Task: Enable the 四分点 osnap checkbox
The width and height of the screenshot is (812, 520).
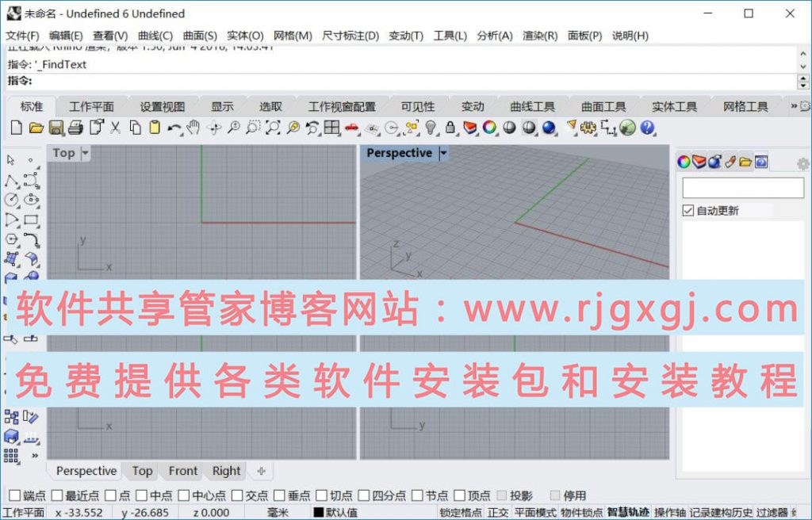Action: tap(364, 495)
